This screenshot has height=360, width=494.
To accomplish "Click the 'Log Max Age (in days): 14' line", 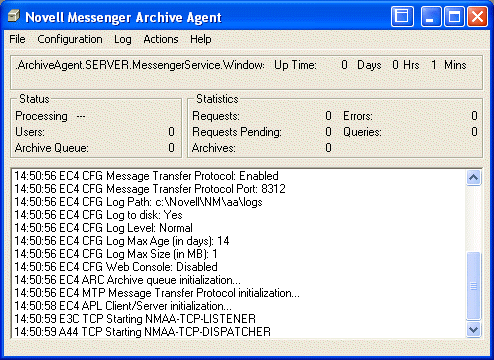I will point(122,241).
